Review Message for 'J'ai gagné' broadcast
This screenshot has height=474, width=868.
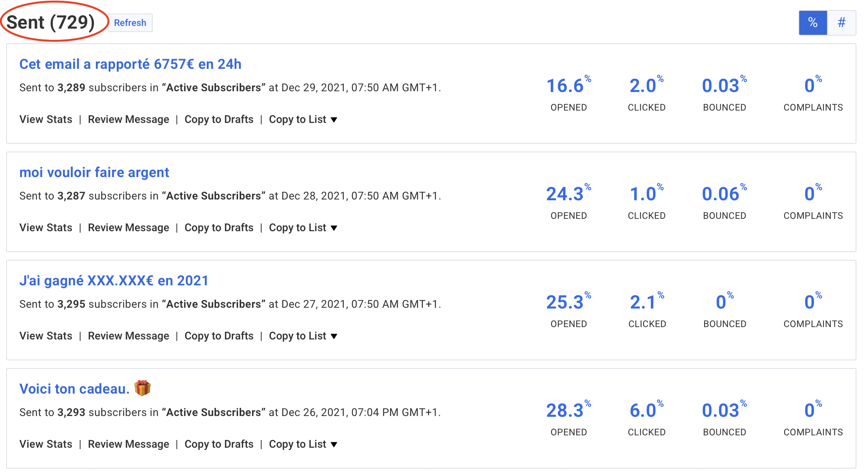[x=128, y=336]
